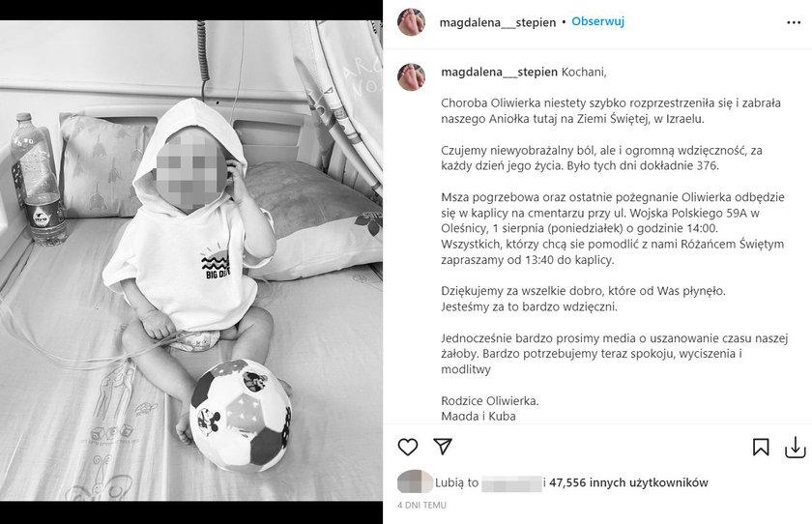Click caption paragraph starting Msza pogrzebowa

[x=613, y=228]
